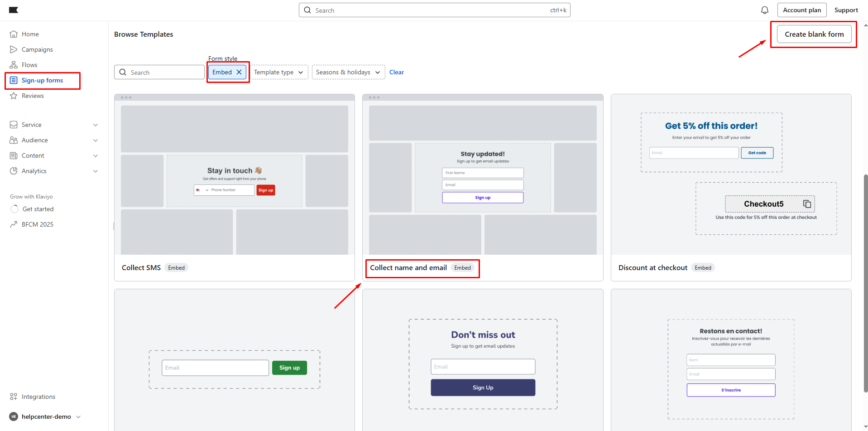Expand the Service menu section
This screenshot has width=868, height=431.
click(95, 125)
